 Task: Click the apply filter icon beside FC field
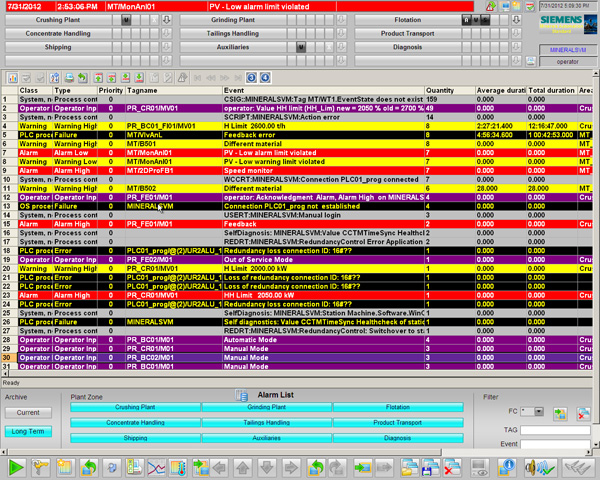[x=559, y=412]
